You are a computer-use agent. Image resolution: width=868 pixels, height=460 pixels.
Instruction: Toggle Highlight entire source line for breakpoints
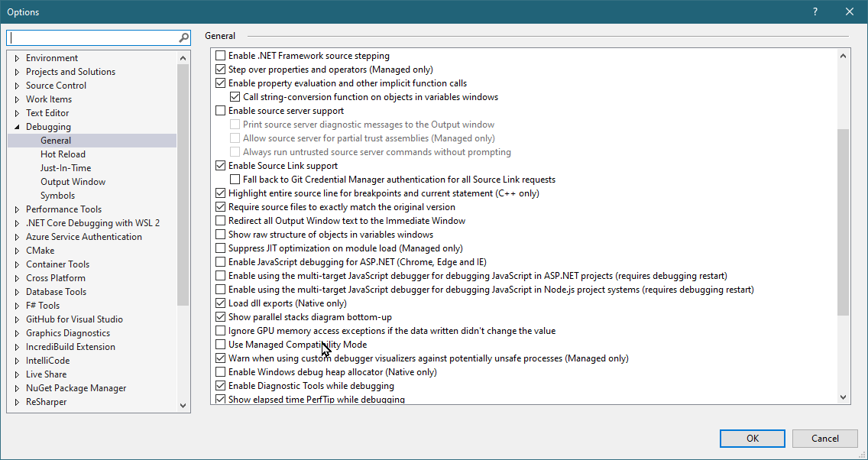point(220,193)
